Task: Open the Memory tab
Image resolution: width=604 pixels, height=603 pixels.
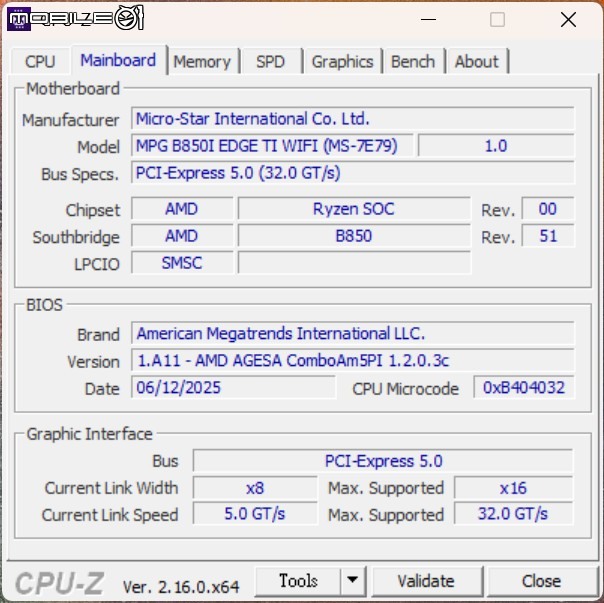Action: point(202,61)
